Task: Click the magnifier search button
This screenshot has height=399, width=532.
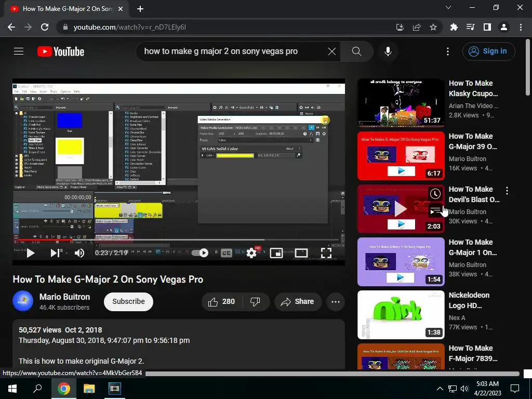Action: pos(356,51)
